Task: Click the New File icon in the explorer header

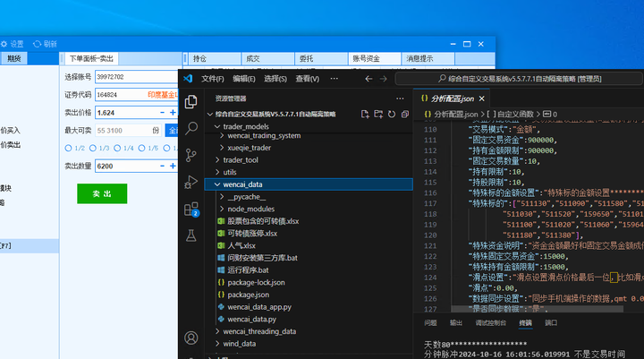Action: pyautogui.click(x=365, y=114)
